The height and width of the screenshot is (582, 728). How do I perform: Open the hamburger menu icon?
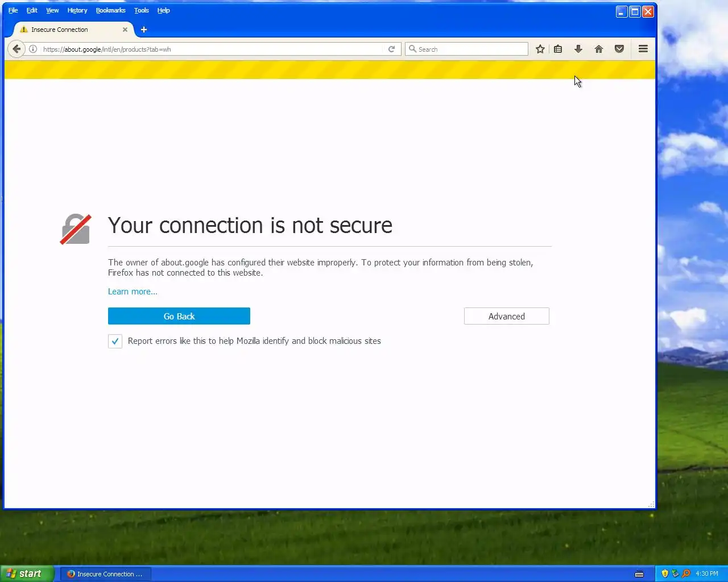pos(643,49)
